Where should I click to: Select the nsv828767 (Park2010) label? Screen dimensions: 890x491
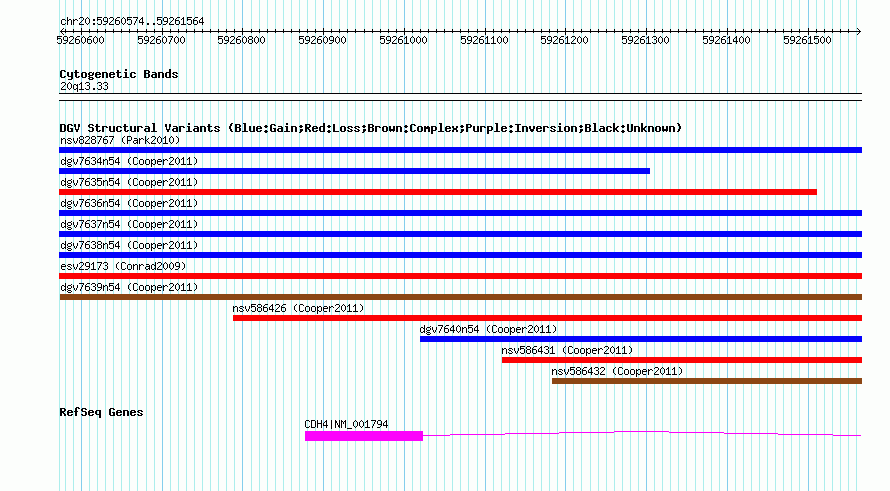coord(120,140)
